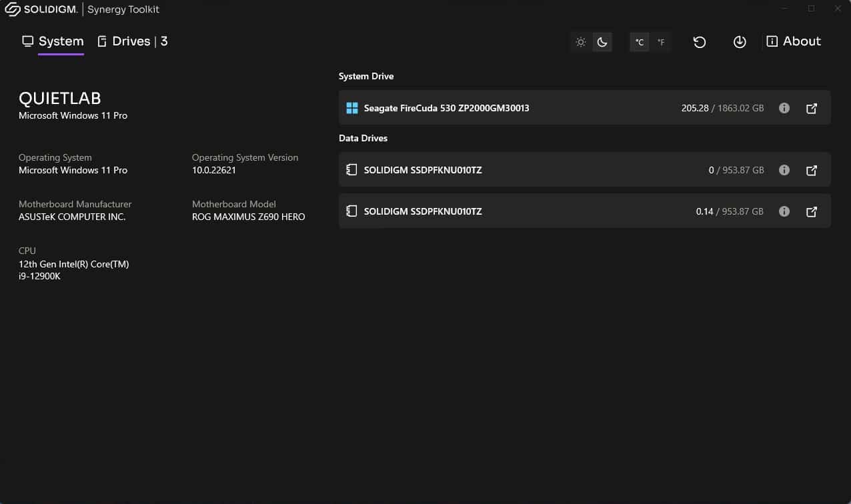The image size is (851, 504).
Task: Click the download update icon
Action: click(x=740, y=42)
